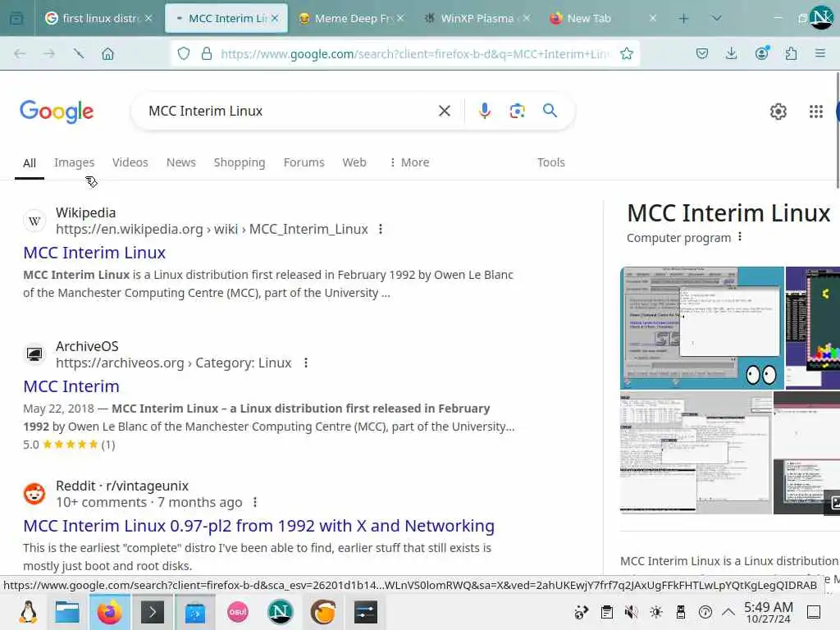Submit search with magnifier icon
Screen dimensions: 840x630
click(x=550, y=111)
